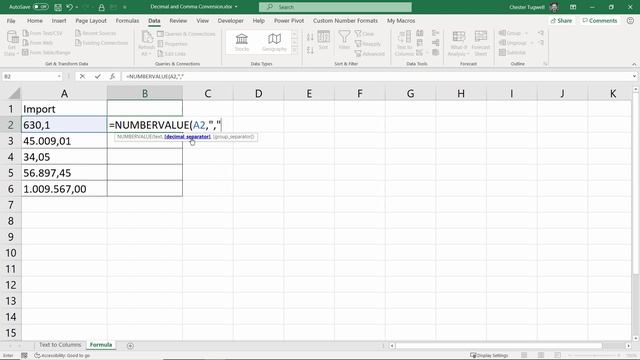The height and width of the screenshot is (360, 640).
Task: Toggle macro recording icon in status bar
Action: pos(24,356)
